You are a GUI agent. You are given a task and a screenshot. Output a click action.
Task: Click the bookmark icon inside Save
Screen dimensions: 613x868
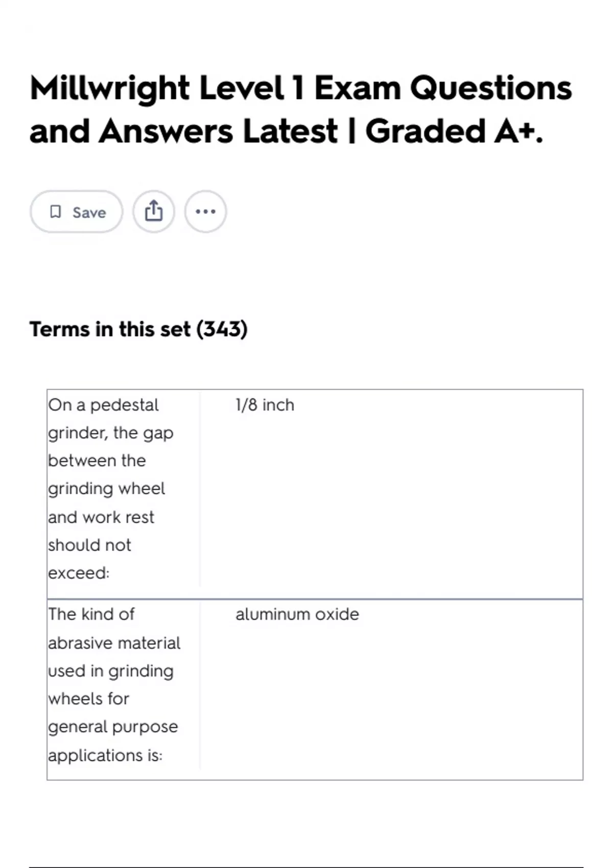(x=55, y=211)
